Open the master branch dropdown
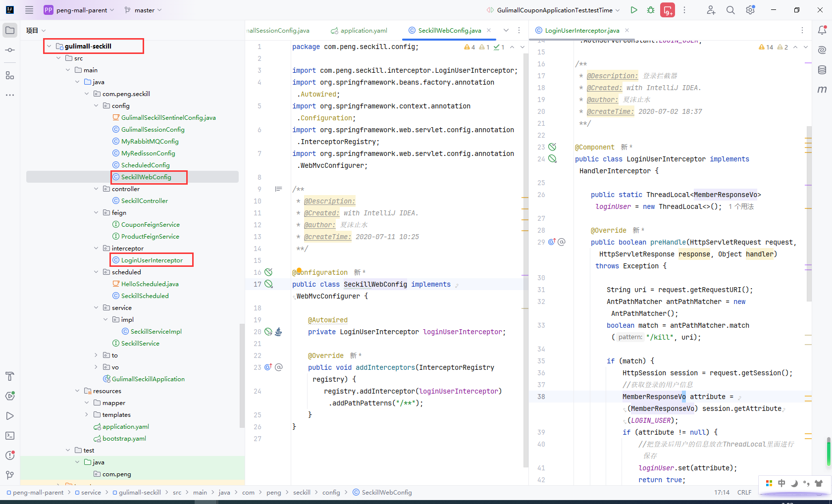 pyautogui.click(x=143, y=10)
